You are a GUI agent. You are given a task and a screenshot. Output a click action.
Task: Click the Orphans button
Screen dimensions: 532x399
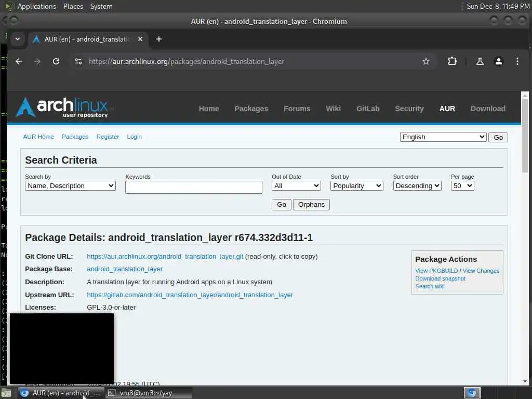click(x=311, y=205)
